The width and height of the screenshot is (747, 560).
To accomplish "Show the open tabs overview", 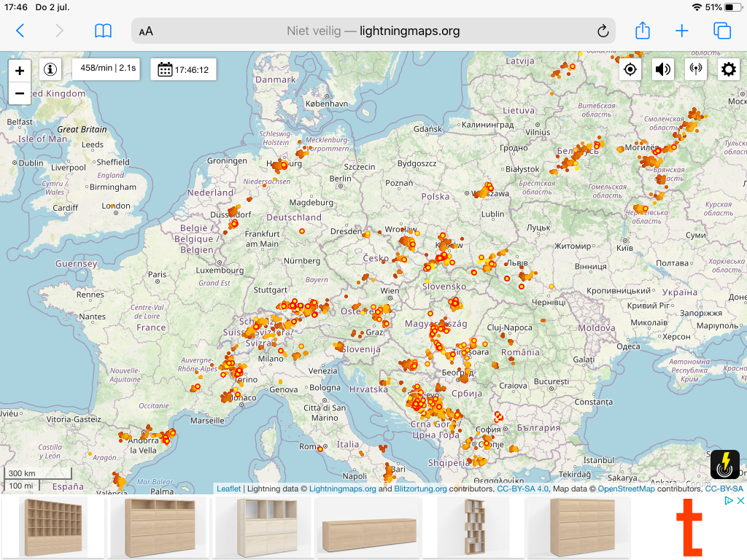I will pos(721,31).
